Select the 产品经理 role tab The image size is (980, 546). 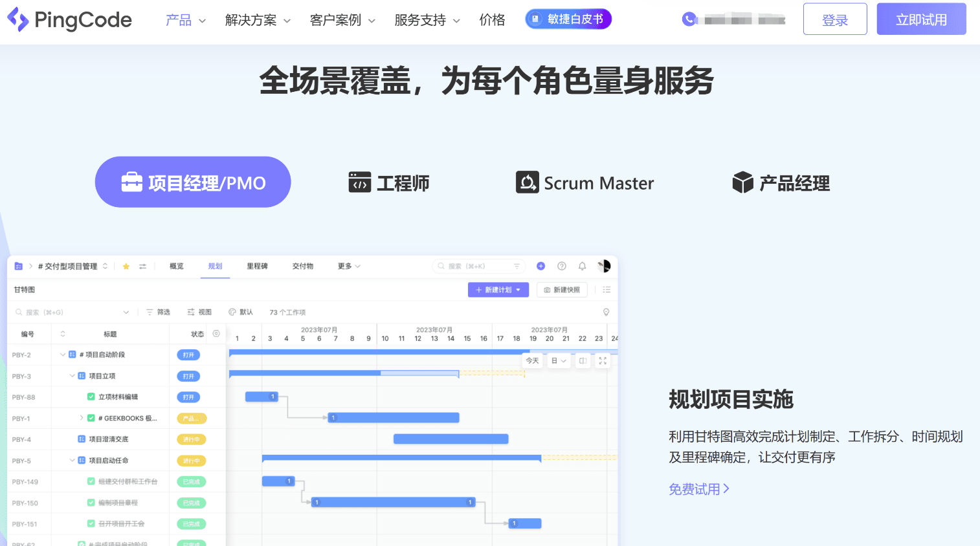click(x=781, y=183)
